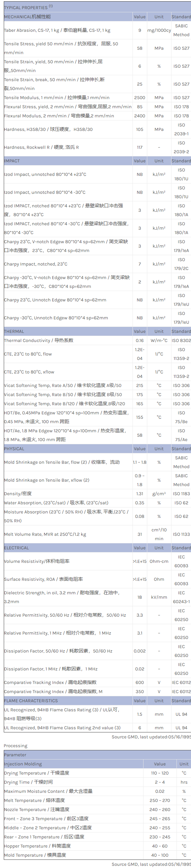Click the TYPICAL PROPERTIES heading
The image size is (191, 868).
coord(26,8)
